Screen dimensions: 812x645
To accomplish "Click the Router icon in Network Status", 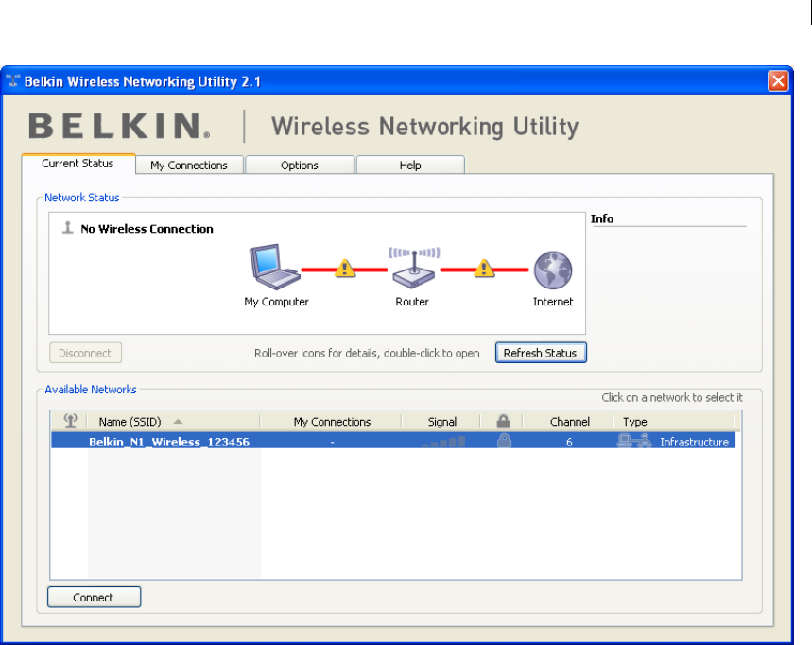I will (414, 268).
